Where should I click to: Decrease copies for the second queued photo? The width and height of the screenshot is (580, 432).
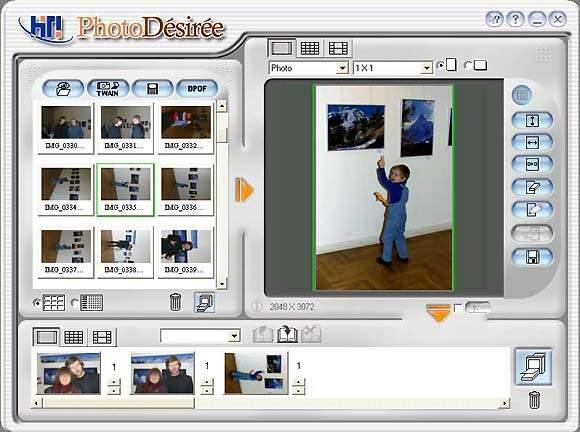coord(207,391)
